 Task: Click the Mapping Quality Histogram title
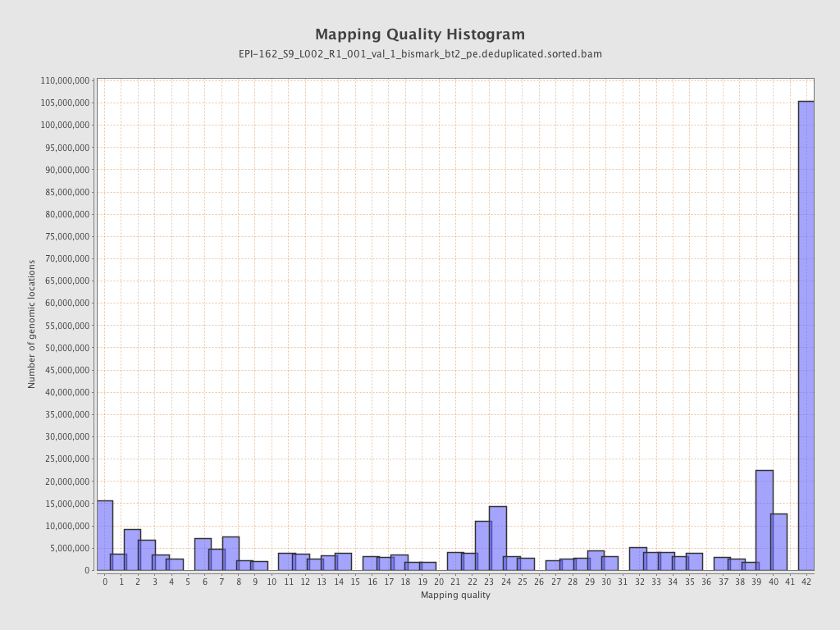420,34
